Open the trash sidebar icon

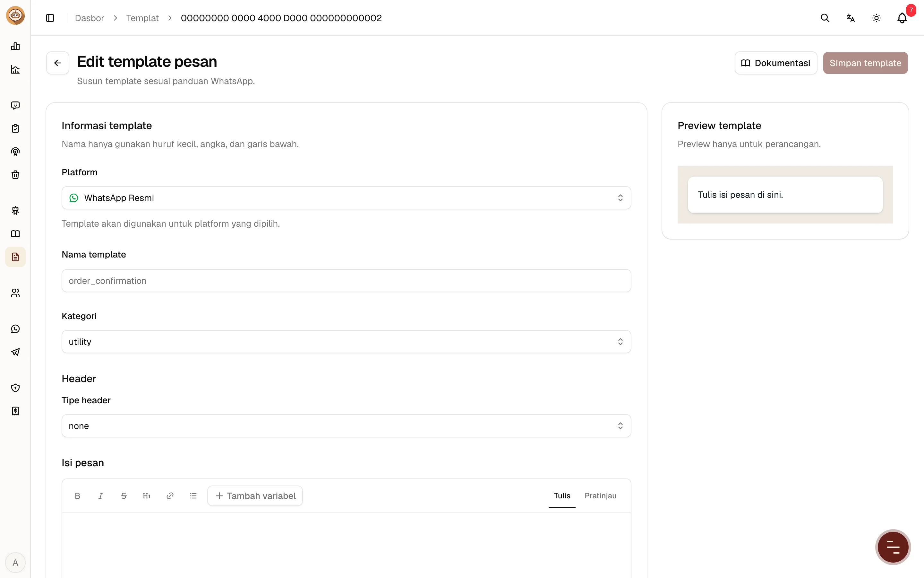(x=15, y=175)
